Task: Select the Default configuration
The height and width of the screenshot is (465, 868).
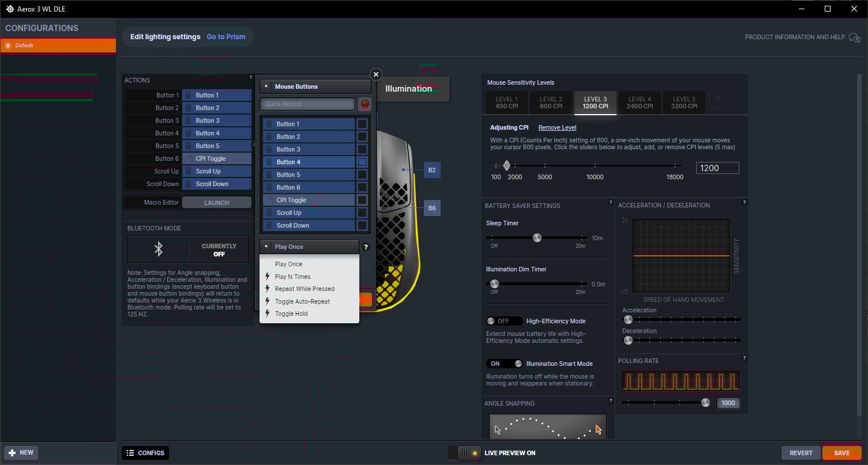Action: tap(58, 46)
